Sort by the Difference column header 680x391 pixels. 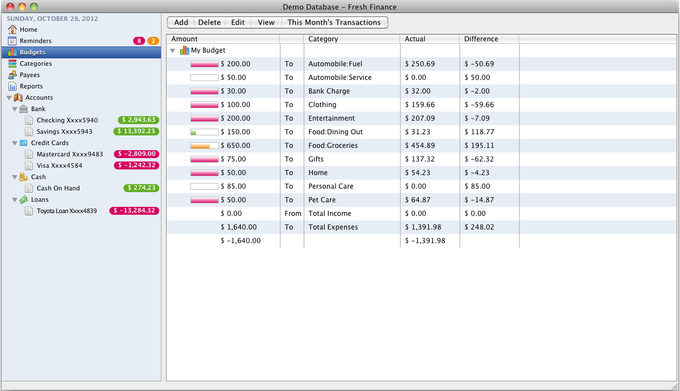tap(489, 39)
